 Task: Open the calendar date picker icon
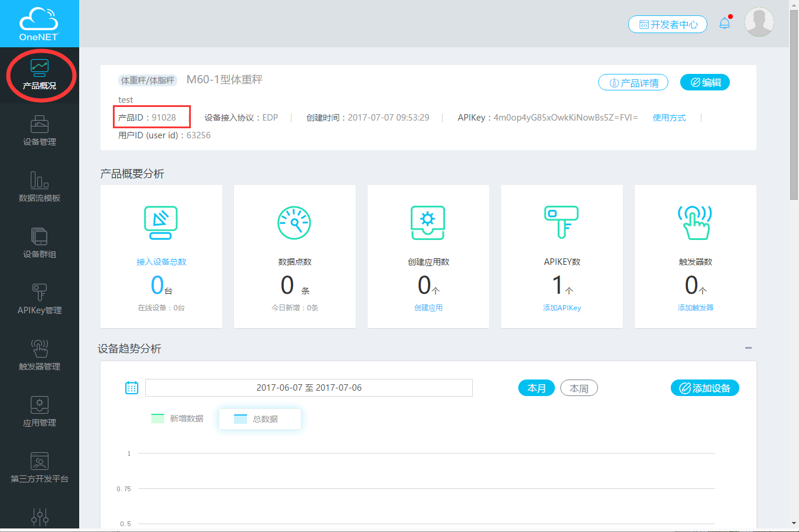(x=132, y=388)
